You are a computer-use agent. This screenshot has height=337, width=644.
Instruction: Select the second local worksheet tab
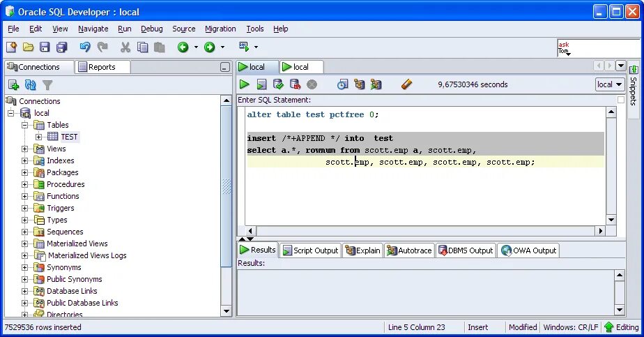click(302, 67)
